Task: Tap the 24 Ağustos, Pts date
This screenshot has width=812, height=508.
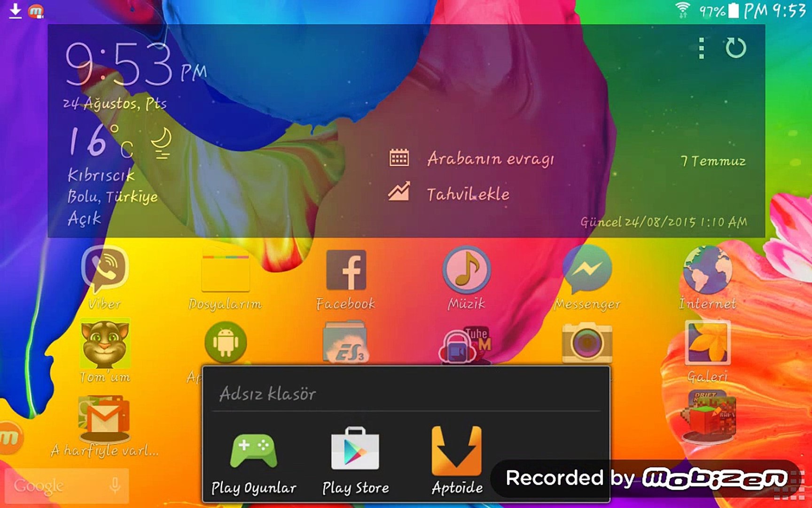Action: pyautogui.click(x=115, y=103)
